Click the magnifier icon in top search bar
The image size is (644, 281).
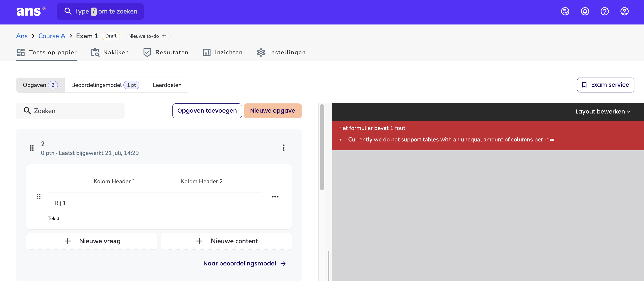point(68,11)
